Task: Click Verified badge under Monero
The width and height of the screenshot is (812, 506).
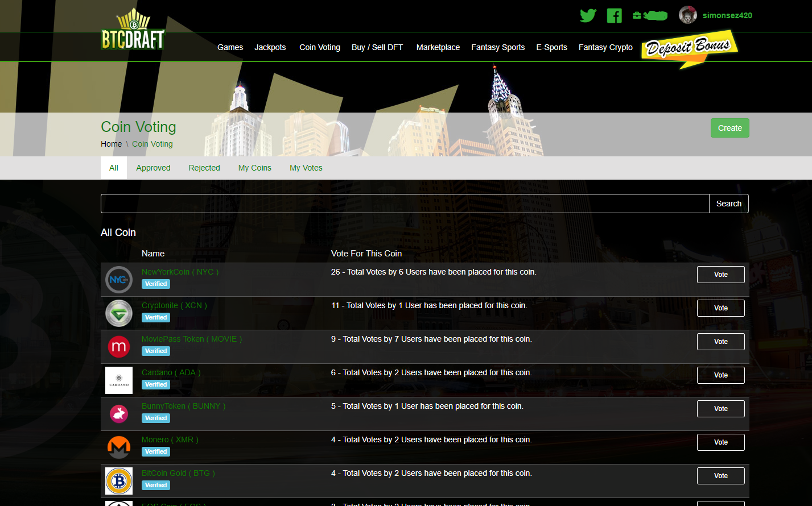Action: pos(156,452)
